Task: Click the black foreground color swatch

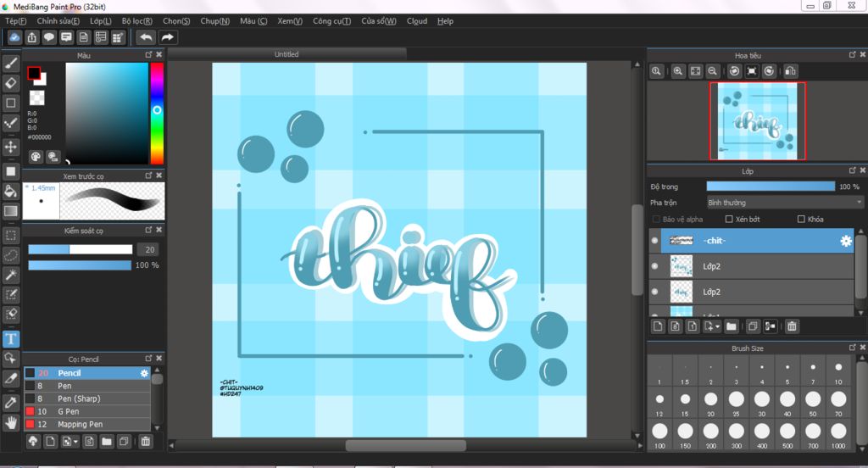Action: point(34,73)
